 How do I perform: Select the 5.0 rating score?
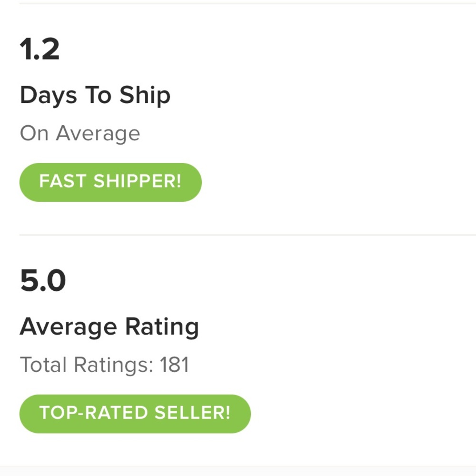pyautogui.click(x=43, y=281)
